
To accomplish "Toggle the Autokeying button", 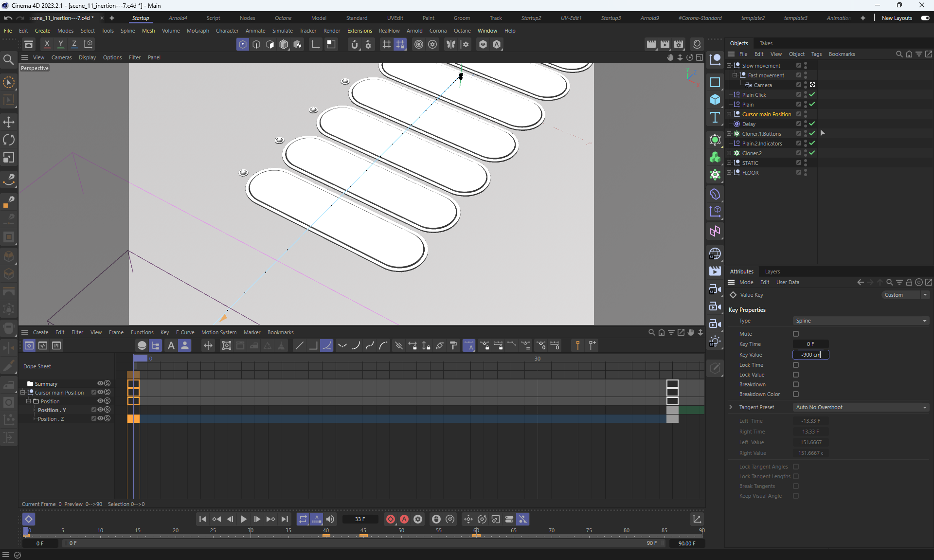I will tap(404, 519).
